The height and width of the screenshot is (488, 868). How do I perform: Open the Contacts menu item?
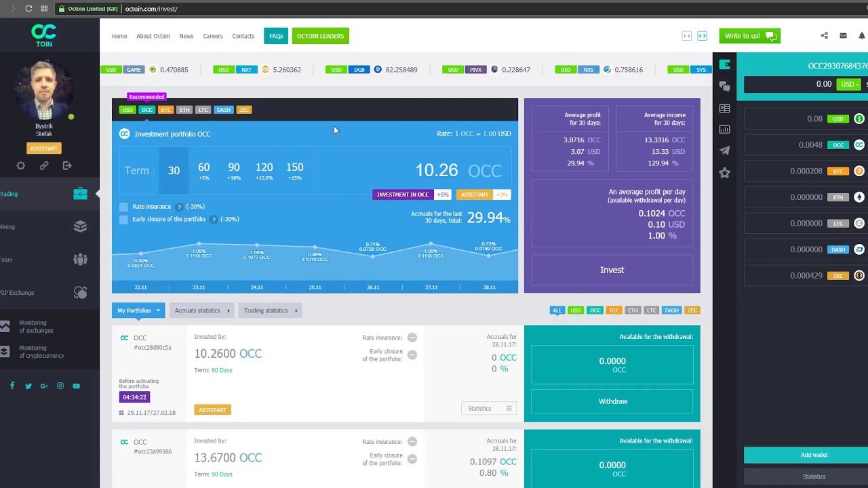[x=243, y=36]
